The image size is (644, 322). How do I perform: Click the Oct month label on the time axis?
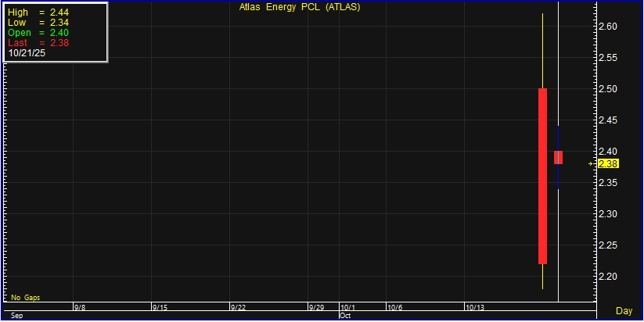pos(345,316)
